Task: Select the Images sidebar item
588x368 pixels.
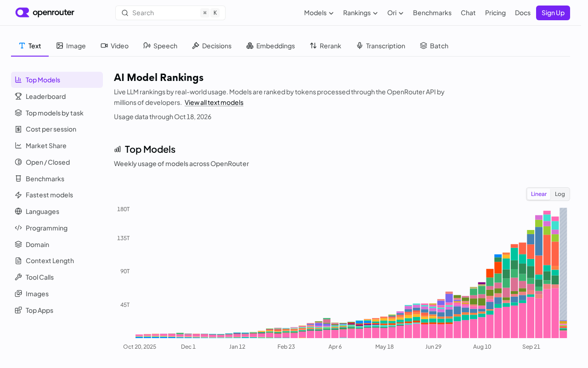Action: [x=57, y=293]
